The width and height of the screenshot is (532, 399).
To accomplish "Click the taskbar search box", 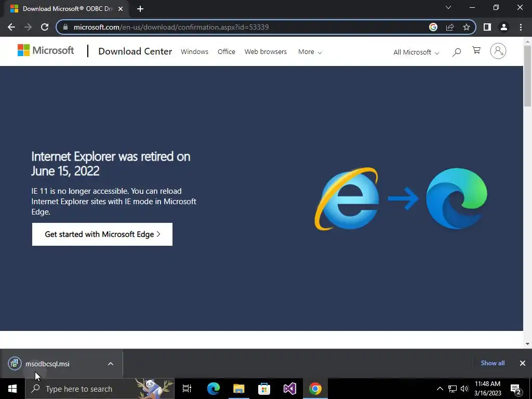I will pyautogui.click(x=100, y=389).
